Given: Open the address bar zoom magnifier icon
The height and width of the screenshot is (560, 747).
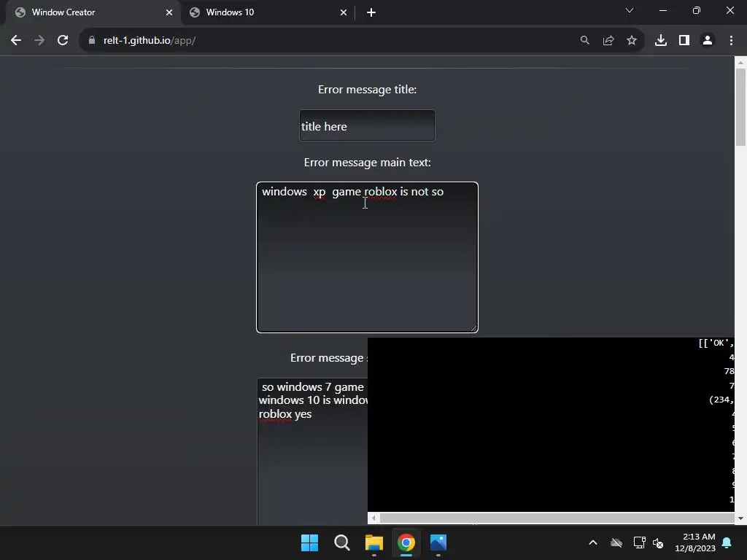Looking at the screenshot, I should pos(584,41).
